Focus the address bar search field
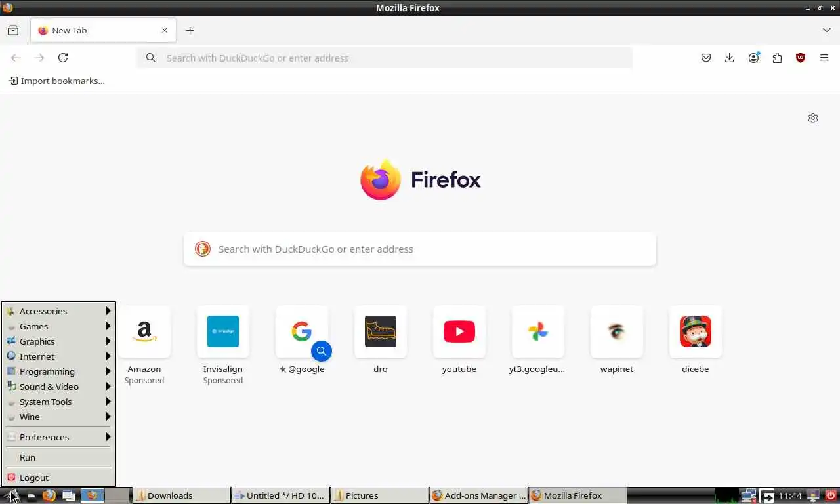 pyautogui.click(x=385, y=58)
